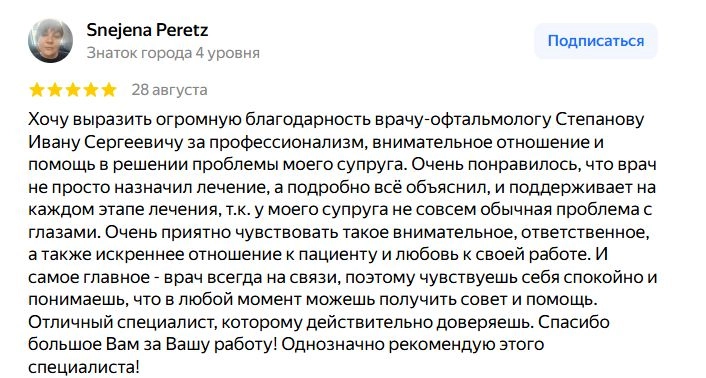706x378 pixels.
Task: Select the fourth rating star
Action: 91,90
